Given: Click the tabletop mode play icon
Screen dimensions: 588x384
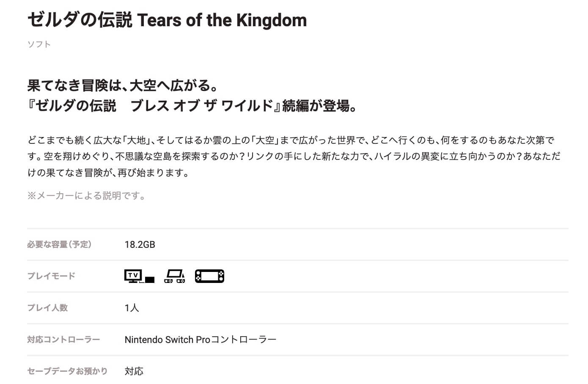Looking at the screenshot, I should coord(174,276).
